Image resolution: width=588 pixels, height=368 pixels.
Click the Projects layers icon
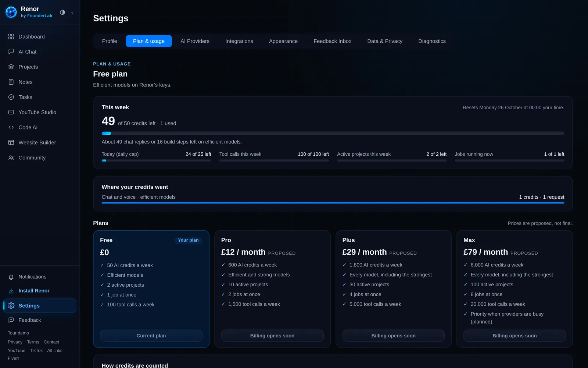(11, 67)
